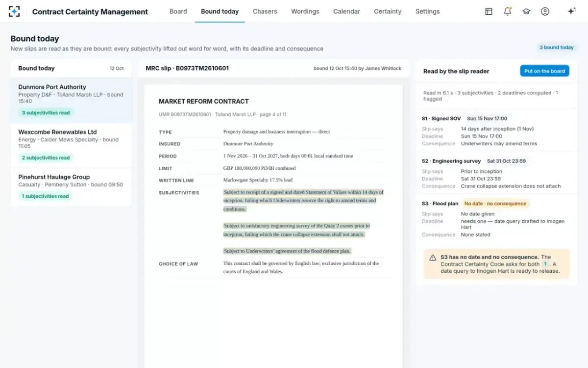Image resolution: width=588 pixels, height=368 pixels.
Task: Click 'Crane collapse extension does not attach'
Action: tap(511, 186)
